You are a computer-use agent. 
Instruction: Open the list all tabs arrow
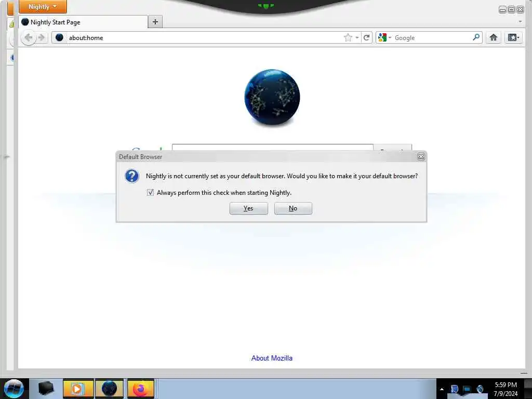520,22
